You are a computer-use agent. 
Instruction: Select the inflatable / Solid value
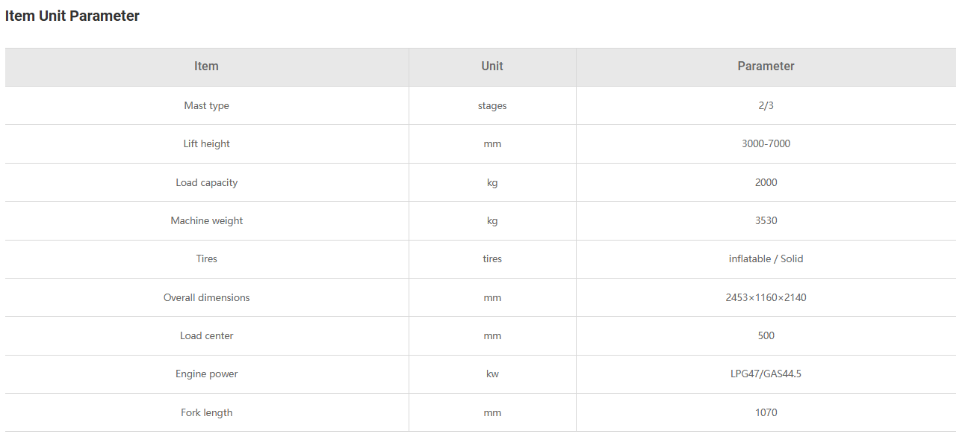(766, 258)
